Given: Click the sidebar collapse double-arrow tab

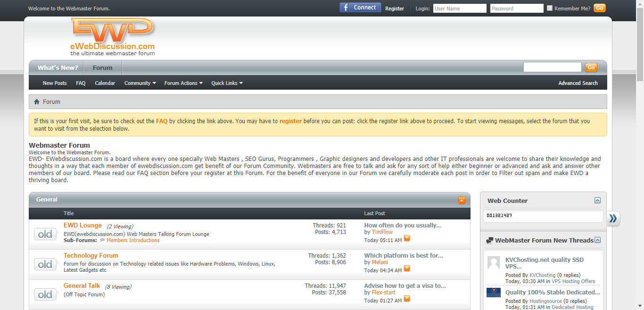Looking at the screenshot, I should [613, 218].
